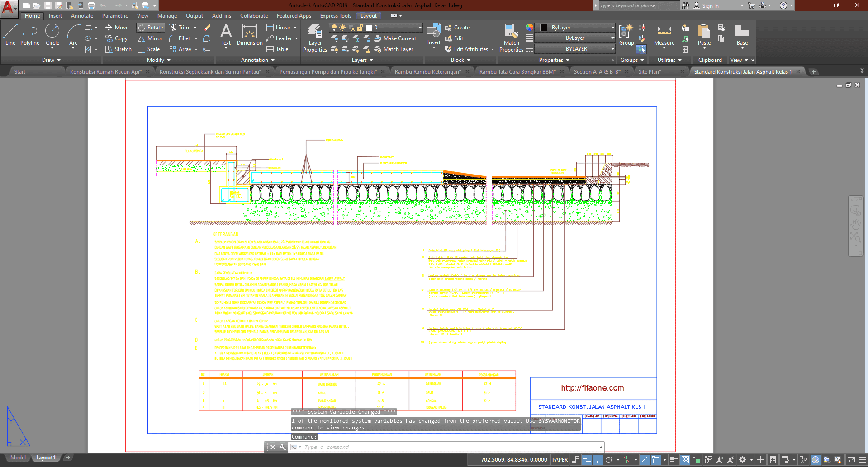Screen dimensions: 868x467
Task: Open the ByLayer object color swatch
Action: [544, 28]
